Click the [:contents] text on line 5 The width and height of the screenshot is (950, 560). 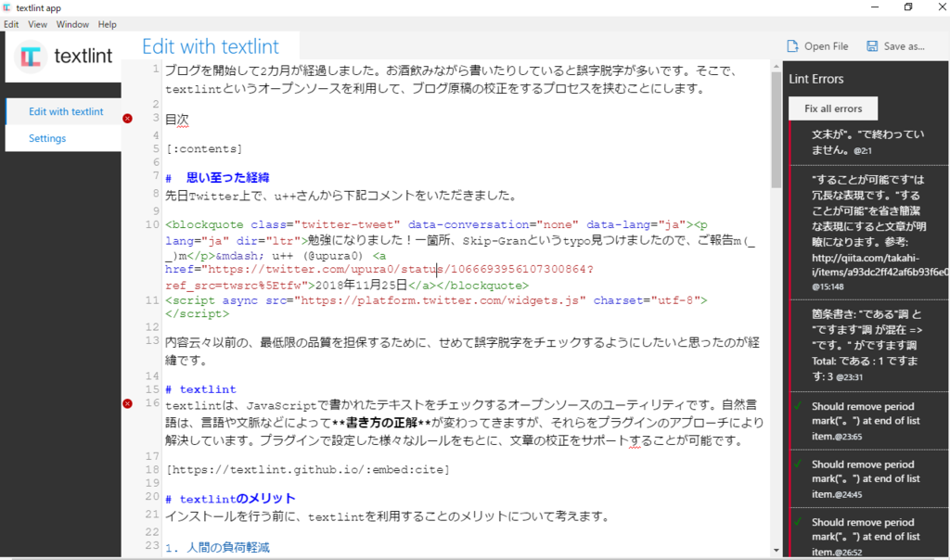coord(204,149)
